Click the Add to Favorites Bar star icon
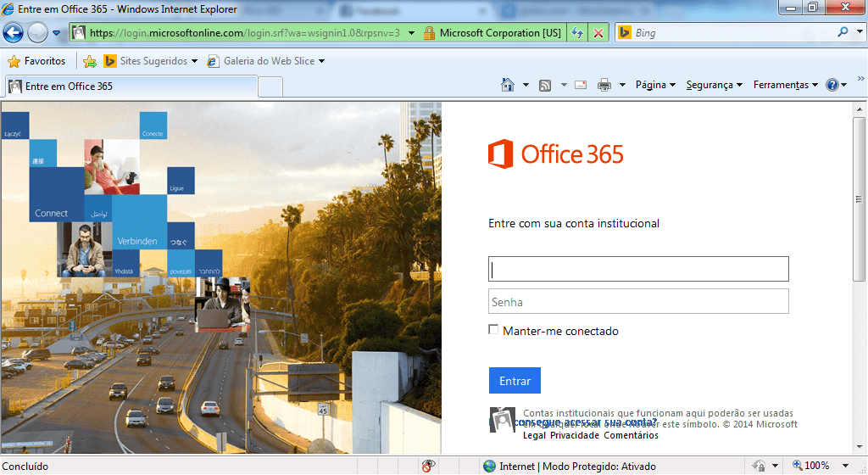The image size is (868, 475). click(89, 61)
